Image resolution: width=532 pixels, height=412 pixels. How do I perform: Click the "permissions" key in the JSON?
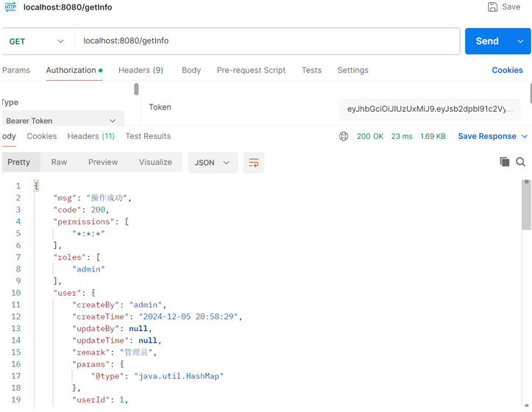tap(84, 221)
